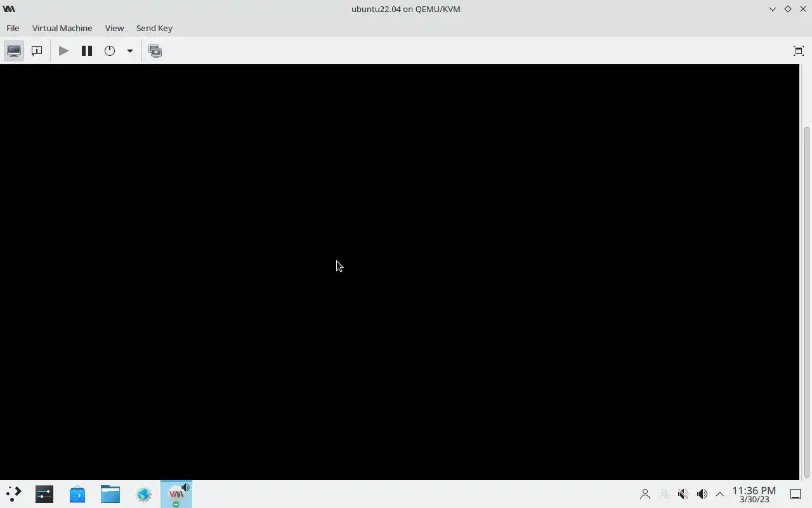Open the clock showing 11:36 PM

[754, 494]
